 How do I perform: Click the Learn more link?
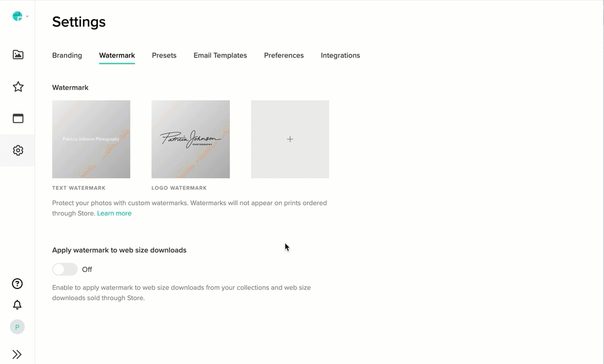click(x=114, y=213)
